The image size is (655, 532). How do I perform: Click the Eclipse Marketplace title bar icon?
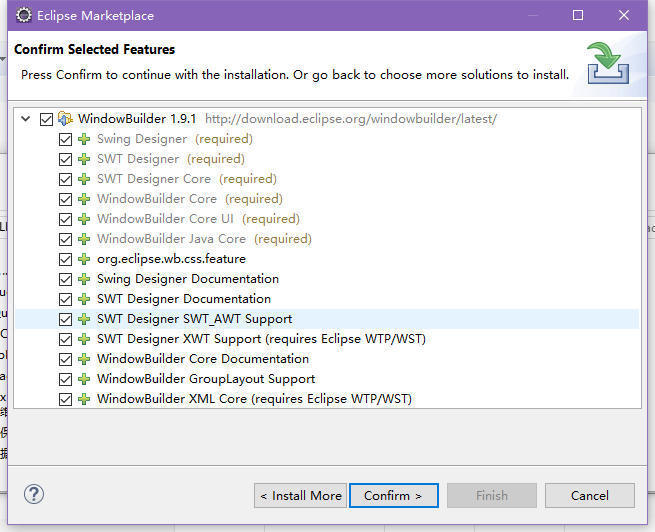tap(24, 15)
